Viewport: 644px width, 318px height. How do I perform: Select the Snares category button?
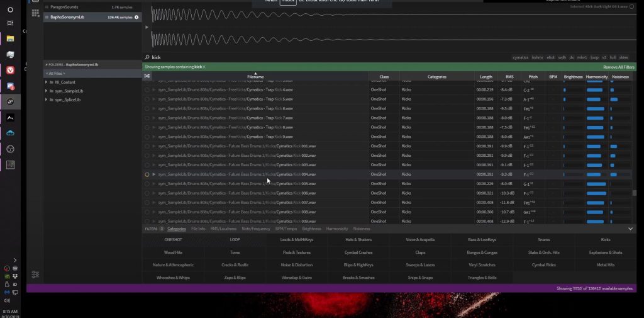coord(544,239)
